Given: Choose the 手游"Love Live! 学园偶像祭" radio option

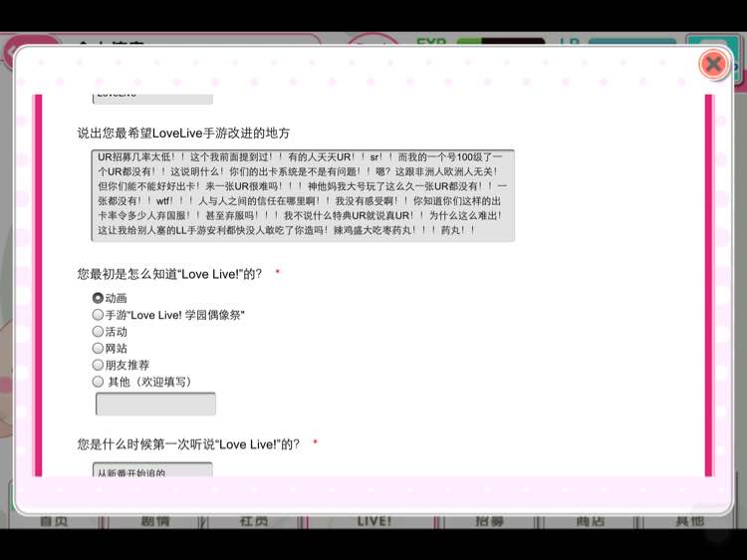Looking at the screenshot, I should coord(98,315).
